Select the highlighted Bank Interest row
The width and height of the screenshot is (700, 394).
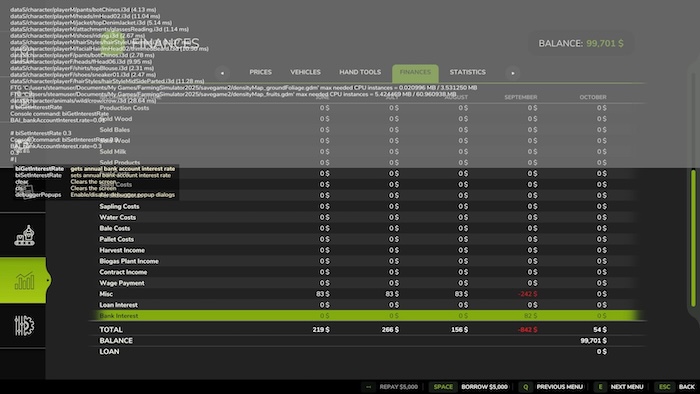pos(367,315)
